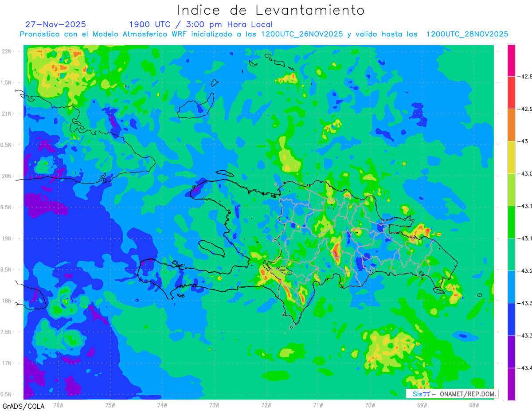This screenshot has height=411, width=532.
Task: Click the title Indice de Levantamiento
Action: pyautogui.click(x=271, y=10)
